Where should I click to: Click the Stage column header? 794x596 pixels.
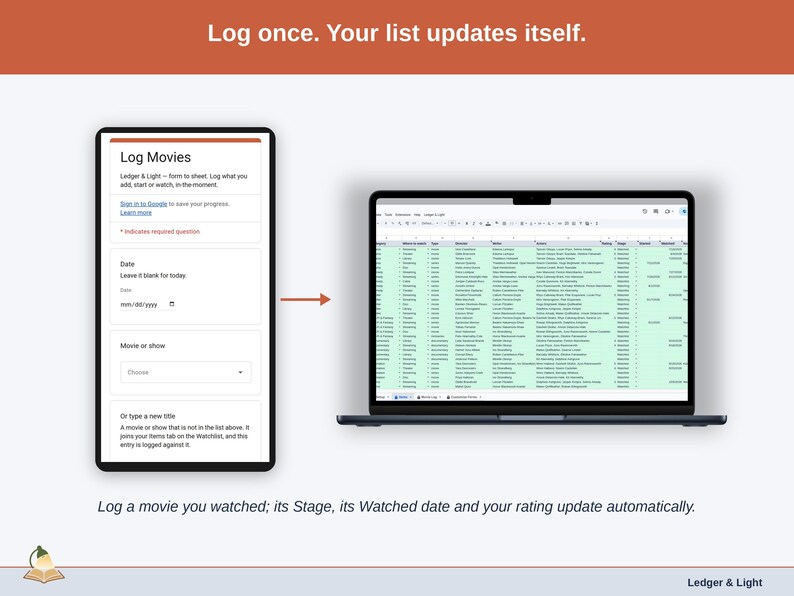click(621, 243)
